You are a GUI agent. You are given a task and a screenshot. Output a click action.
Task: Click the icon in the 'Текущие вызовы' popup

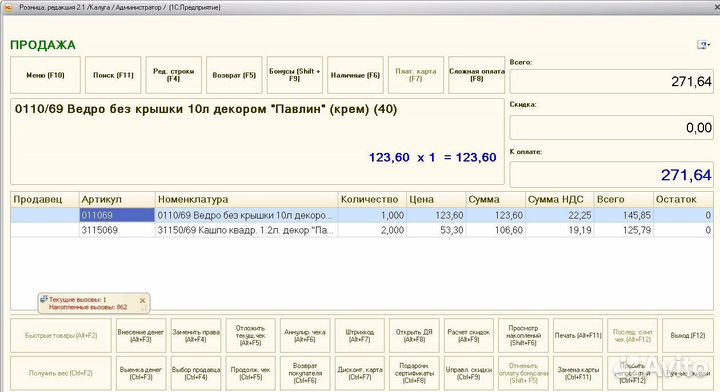44,299
